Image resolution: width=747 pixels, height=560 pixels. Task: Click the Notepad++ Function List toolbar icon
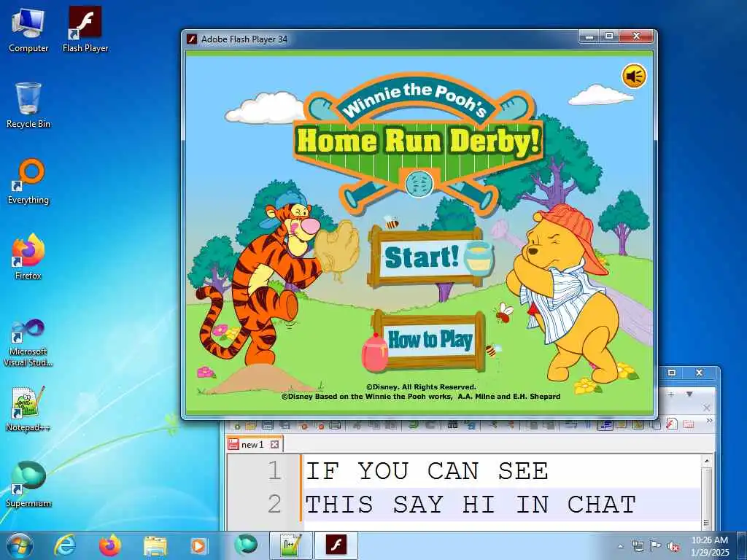click(671, 424)
